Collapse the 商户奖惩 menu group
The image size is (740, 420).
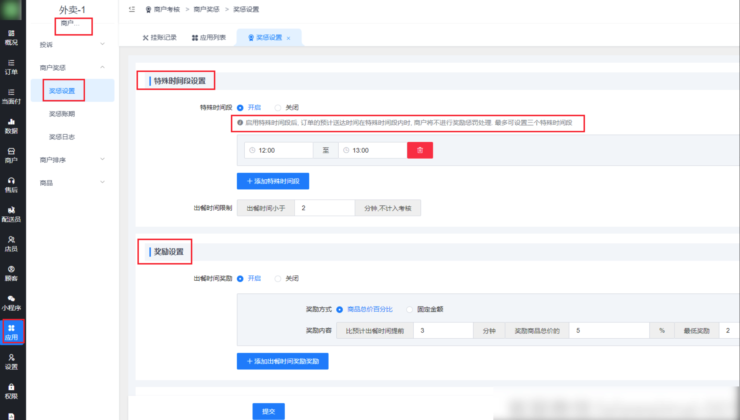point(73,67)
